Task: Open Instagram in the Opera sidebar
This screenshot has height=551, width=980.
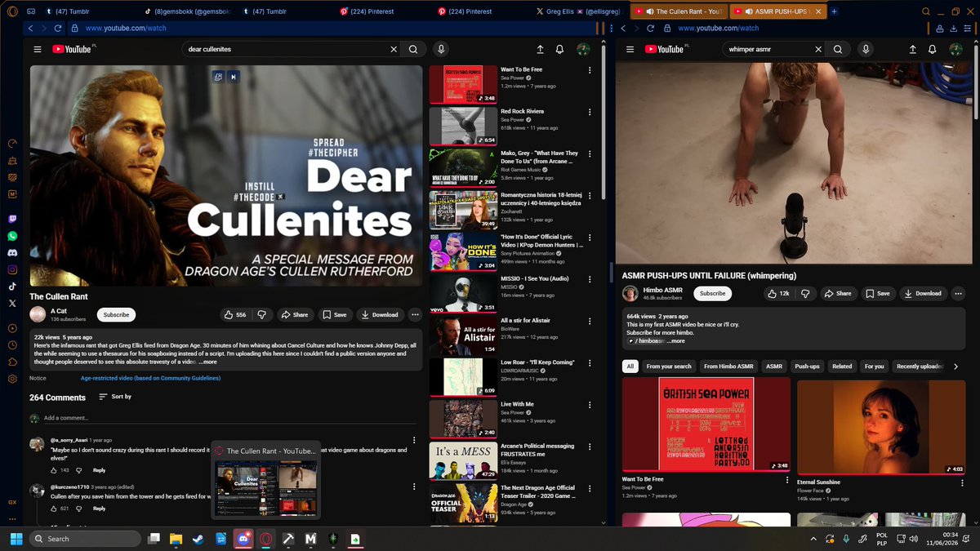Action: click(12, 269)
